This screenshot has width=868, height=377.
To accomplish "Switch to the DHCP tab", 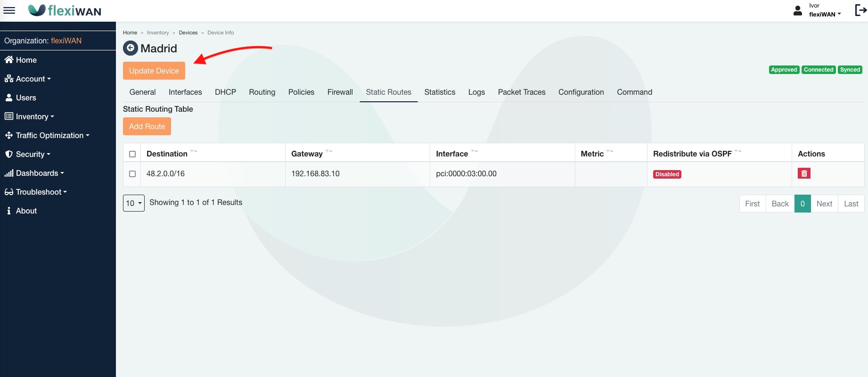I will click(x=225, y=92).
